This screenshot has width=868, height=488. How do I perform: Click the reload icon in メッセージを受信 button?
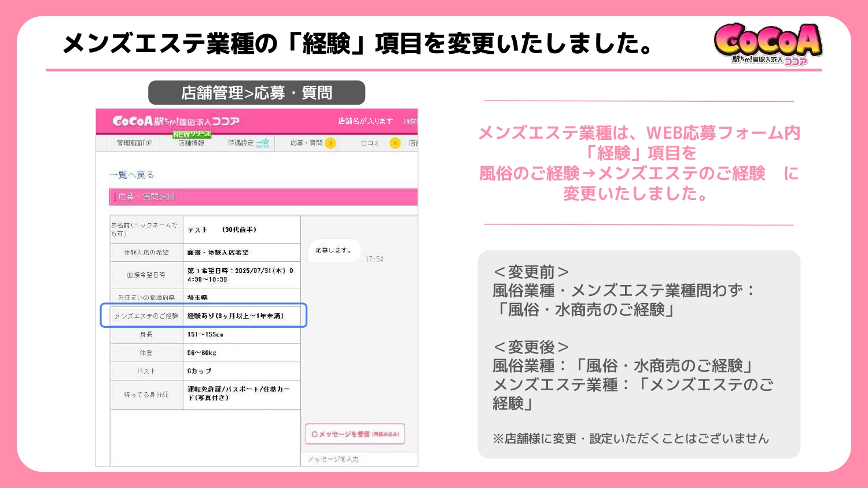point(315,434)
